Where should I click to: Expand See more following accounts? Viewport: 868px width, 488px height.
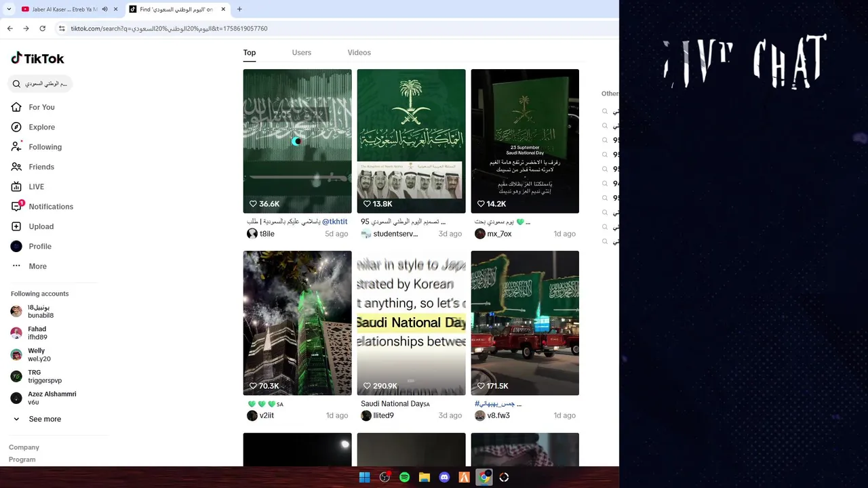45,419
